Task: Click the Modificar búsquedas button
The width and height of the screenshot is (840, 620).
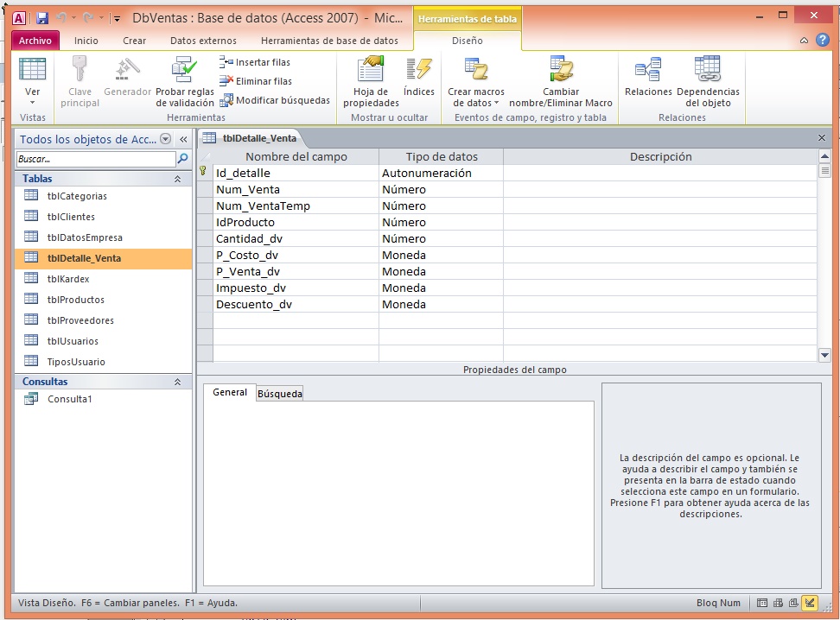Action: coord(276,100)
